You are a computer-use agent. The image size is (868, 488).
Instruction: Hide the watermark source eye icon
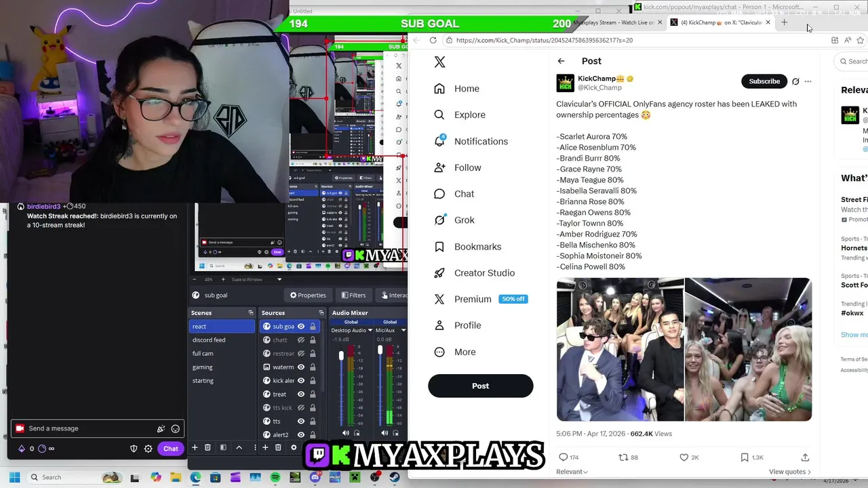tap(301, 367)
